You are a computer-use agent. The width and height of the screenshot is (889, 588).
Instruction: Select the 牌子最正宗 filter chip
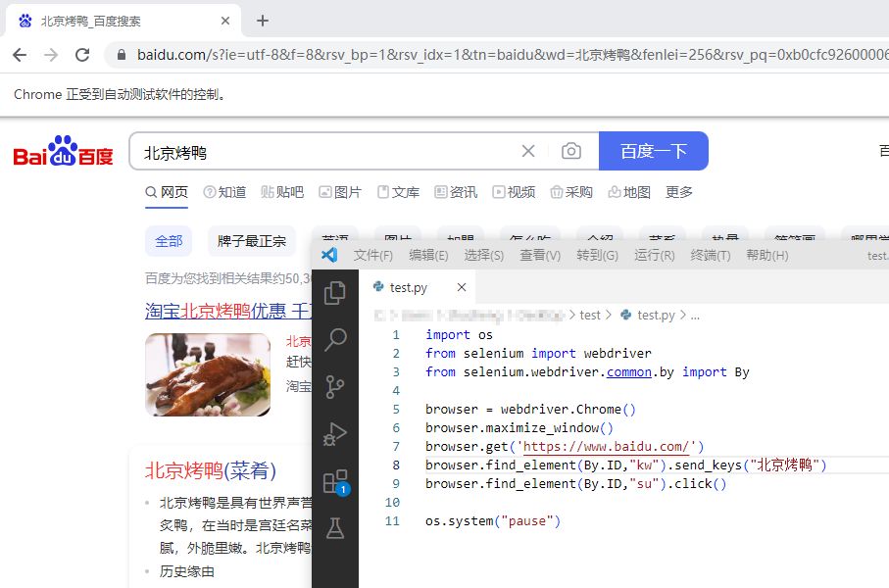coord(252,241)
